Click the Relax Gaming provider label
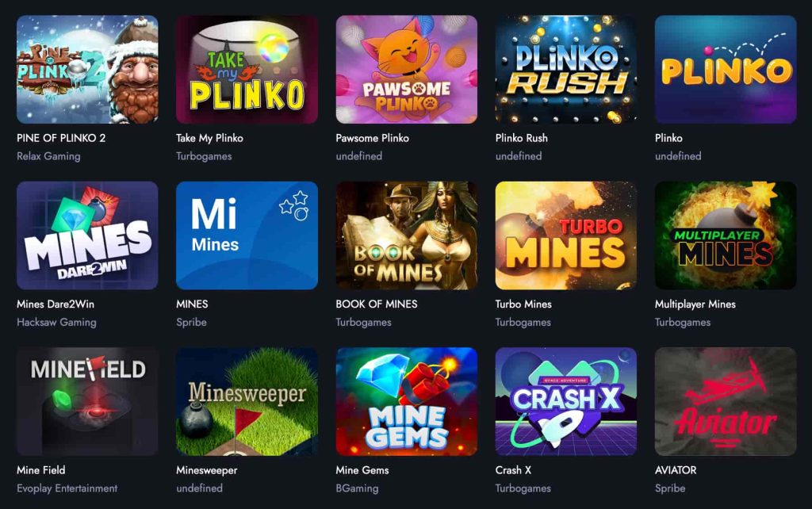The image size is (812, 509). click(48, 156)
